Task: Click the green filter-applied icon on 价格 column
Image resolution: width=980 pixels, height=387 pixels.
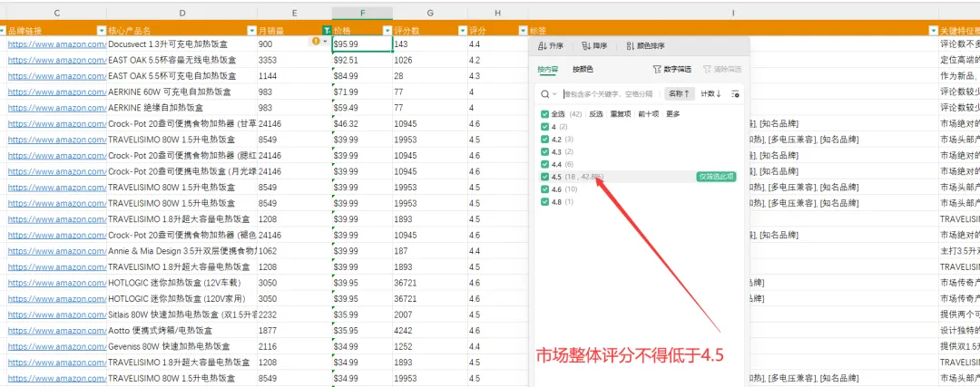Action: coord(327,31)
